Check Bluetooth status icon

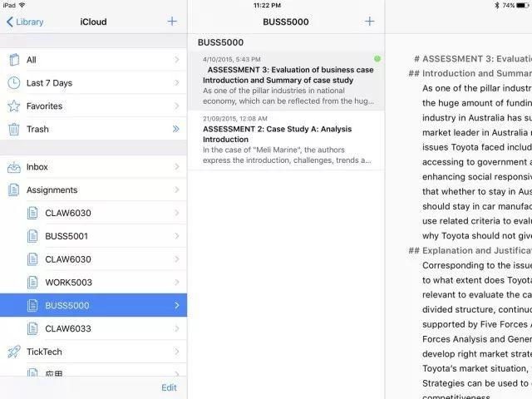497,6
